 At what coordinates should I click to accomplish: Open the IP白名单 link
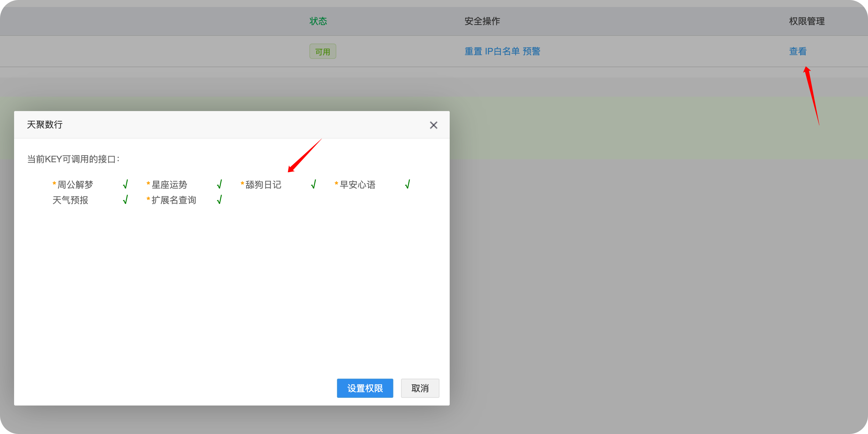(502, 51)
